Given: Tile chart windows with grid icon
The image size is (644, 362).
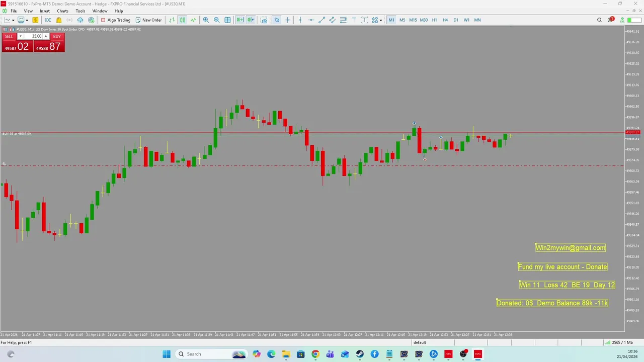Looking at the screenshot, I should pos(227,20).
